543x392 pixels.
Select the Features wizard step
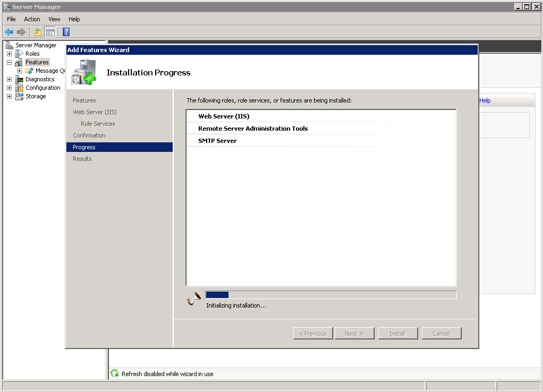(84, 100)
